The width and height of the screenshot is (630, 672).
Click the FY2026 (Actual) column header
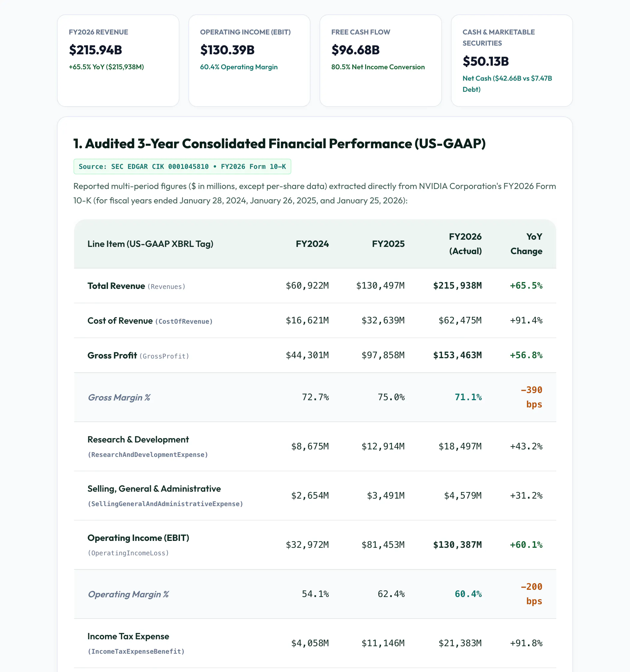(x=465, y=244)
